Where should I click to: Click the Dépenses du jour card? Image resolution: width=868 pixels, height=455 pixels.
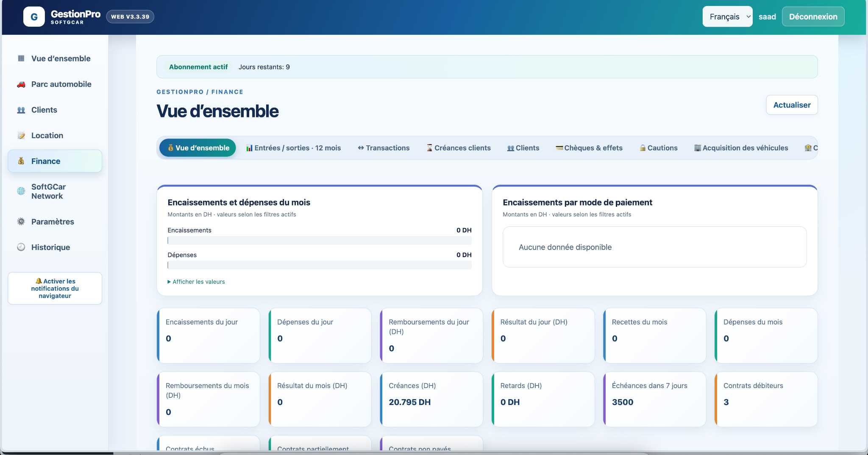click(x=320, y=336)
